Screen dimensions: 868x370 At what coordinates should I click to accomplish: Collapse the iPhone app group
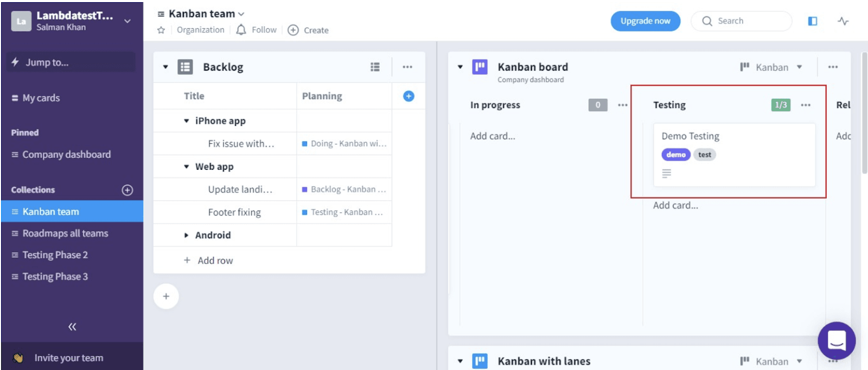(187, 121)
